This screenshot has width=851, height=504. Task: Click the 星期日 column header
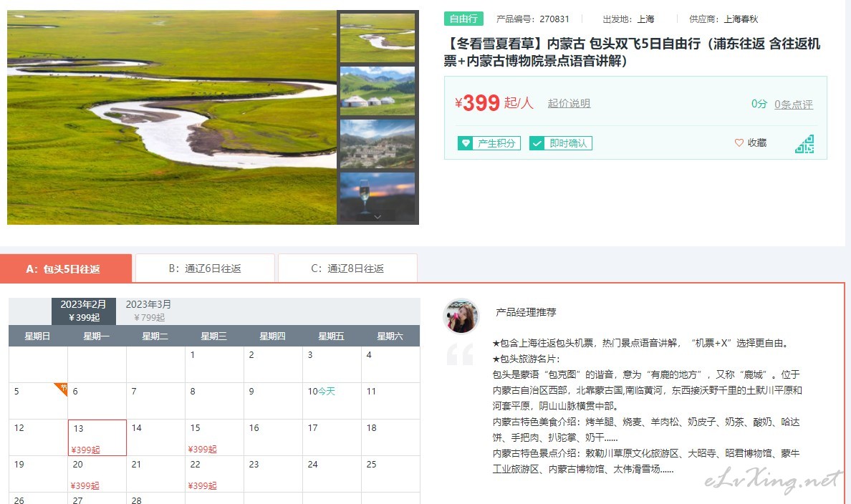(37, 336)
